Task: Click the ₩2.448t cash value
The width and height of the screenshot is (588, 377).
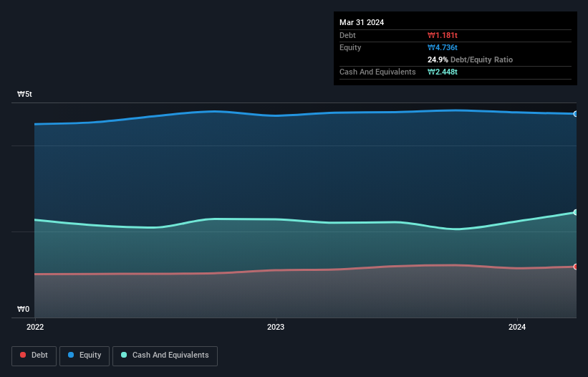Action: coord(443,72)
